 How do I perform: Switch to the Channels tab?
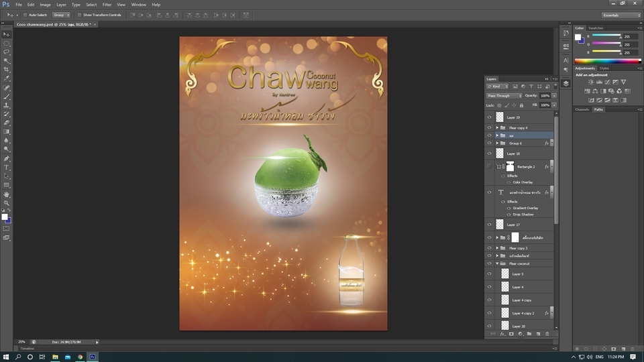point(582,109)
